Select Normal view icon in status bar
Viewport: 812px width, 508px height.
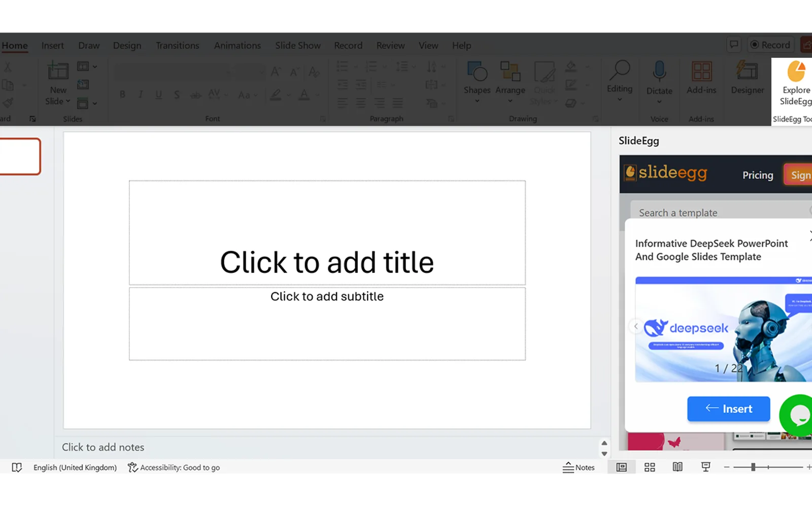[x=622, y=467]
